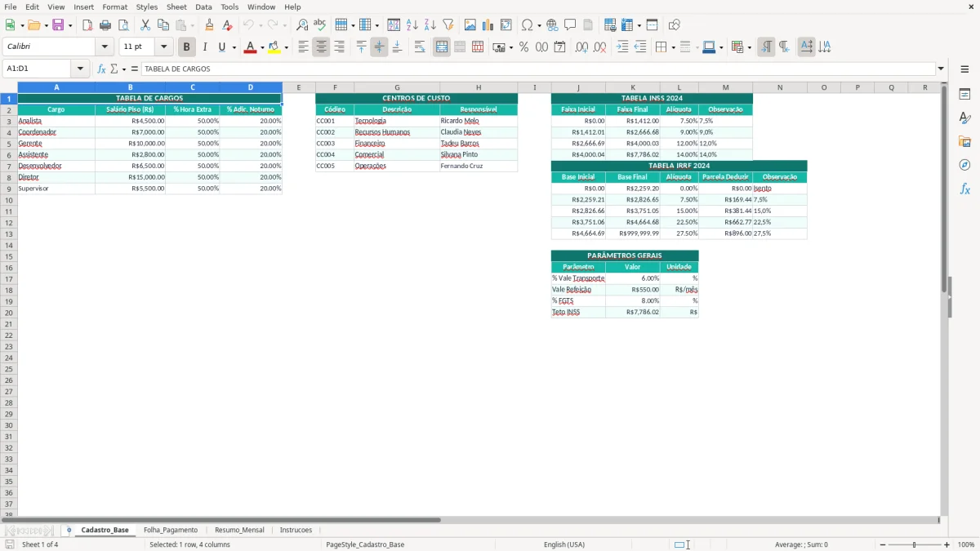Insert Image icon in toolbar

click(470, 25)
